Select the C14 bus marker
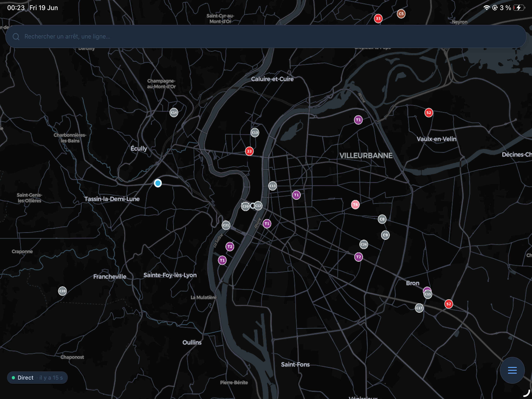This screenshot has width=532, height=399. pyautogui.click(x=174, y=112)
